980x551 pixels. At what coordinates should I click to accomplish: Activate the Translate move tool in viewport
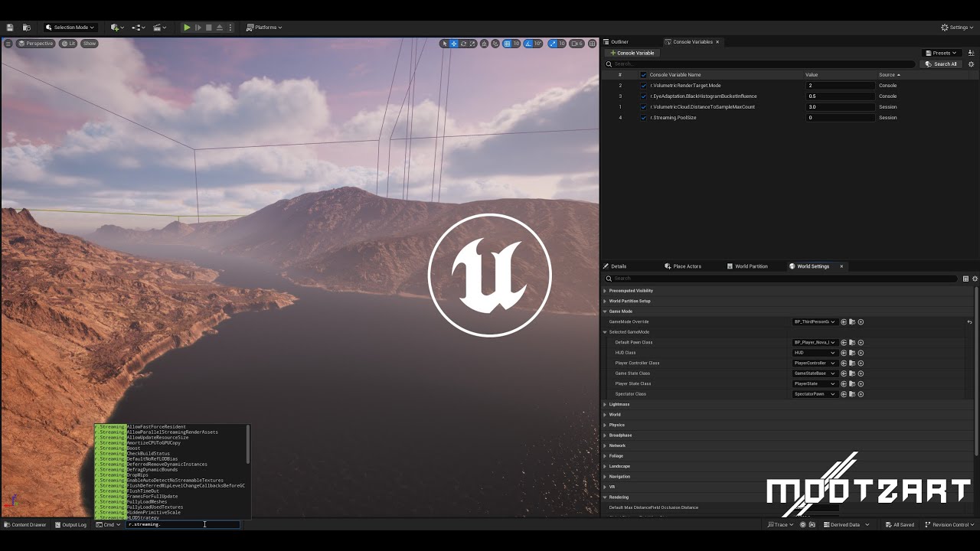pyautogui.click(x=453, y=44)
